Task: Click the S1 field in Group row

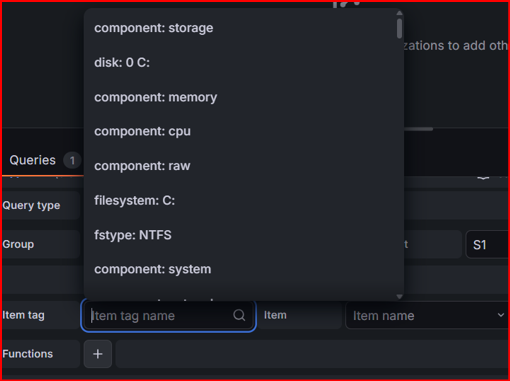Action: click(487, 245)
